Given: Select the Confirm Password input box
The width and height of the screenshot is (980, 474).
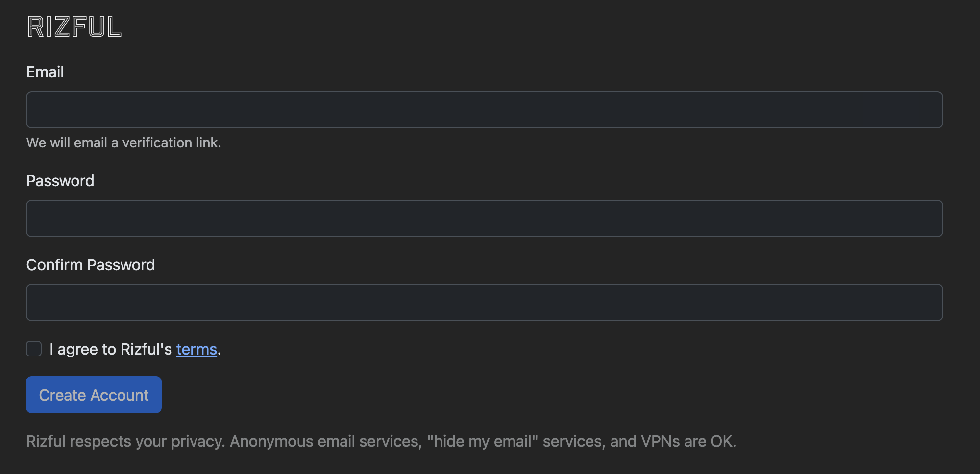Looking at the screenshot, I should tap(484, 303).
